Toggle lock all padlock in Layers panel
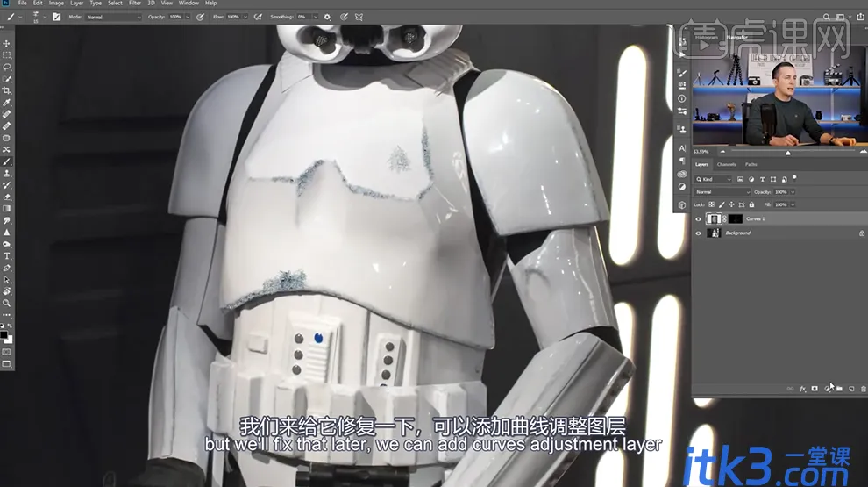 click(x=751, y=205)
